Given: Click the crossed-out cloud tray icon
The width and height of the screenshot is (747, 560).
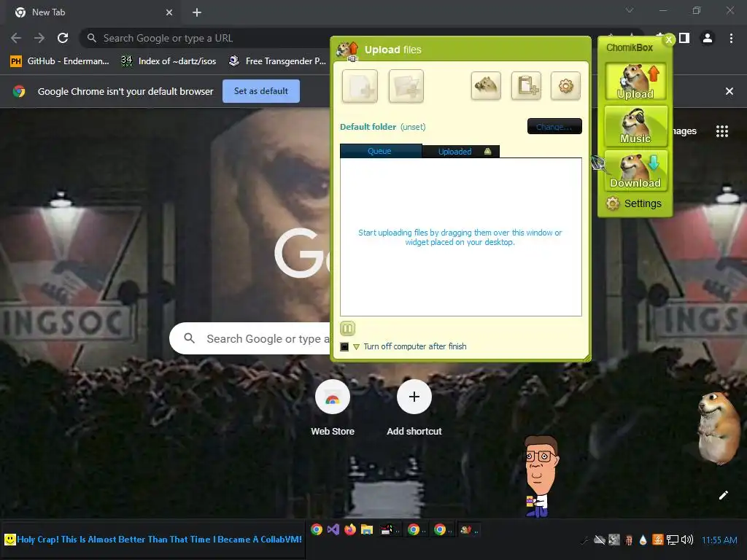Looking at the screenshot, I should pyautogui.click(x=600, y=540).
